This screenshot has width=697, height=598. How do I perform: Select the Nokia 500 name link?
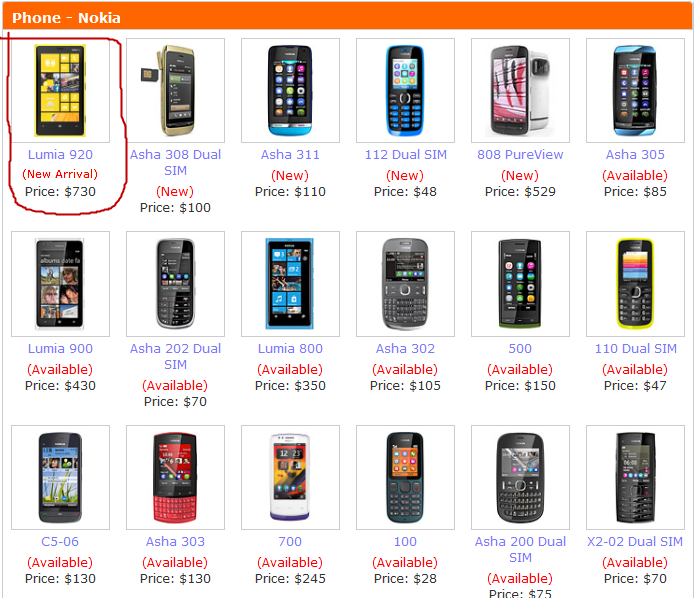click(520, 349)
